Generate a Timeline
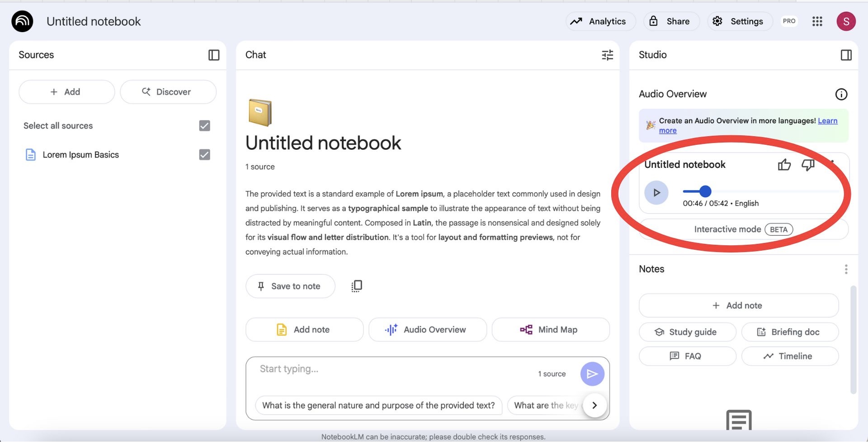Viewport: 868px width, 443px height. (x=790, y=357)
